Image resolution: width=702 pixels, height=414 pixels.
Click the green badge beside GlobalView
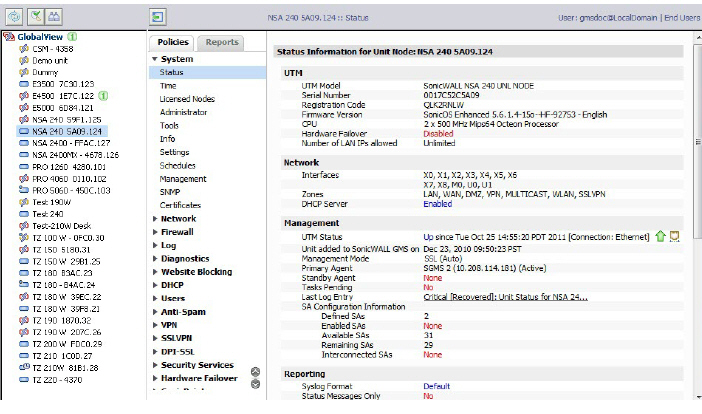click(72, 37)
